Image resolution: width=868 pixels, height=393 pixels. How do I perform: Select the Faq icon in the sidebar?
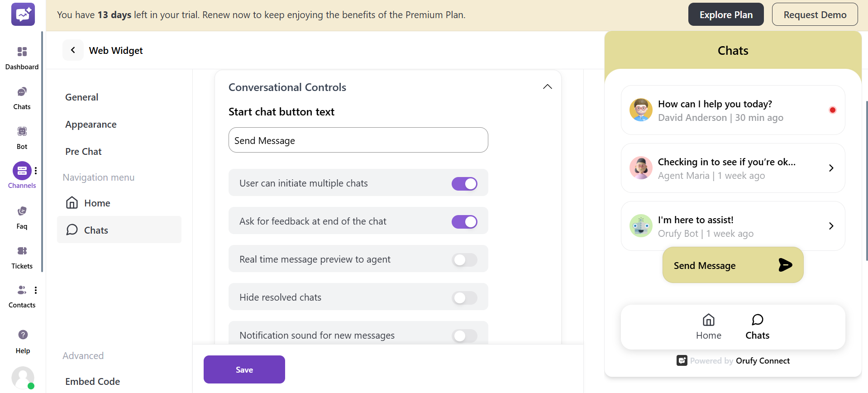pos(22,216)
